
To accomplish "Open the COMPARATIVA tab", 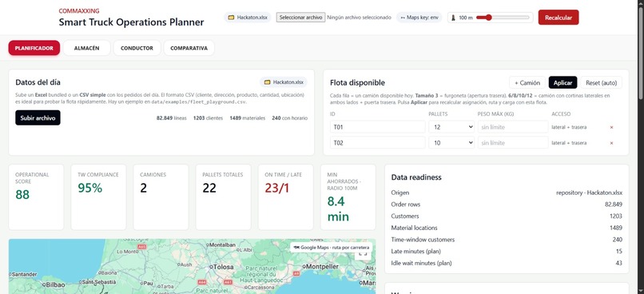I will [189, 48].
